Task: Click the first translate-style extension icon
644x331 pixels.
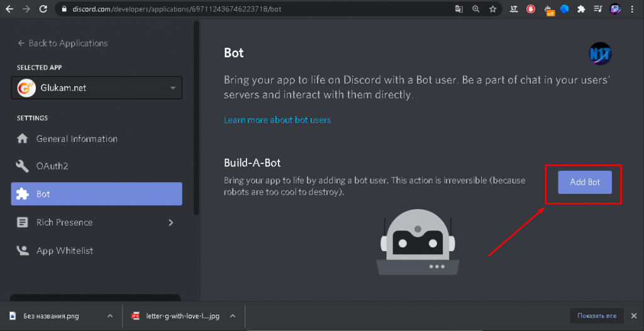Action: tap(513, 9)
